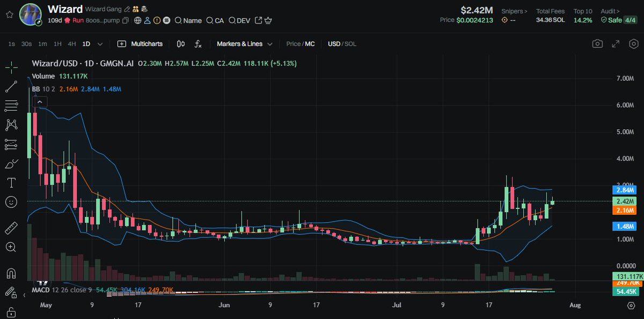Switch the currency to SOL

[350, 44]
